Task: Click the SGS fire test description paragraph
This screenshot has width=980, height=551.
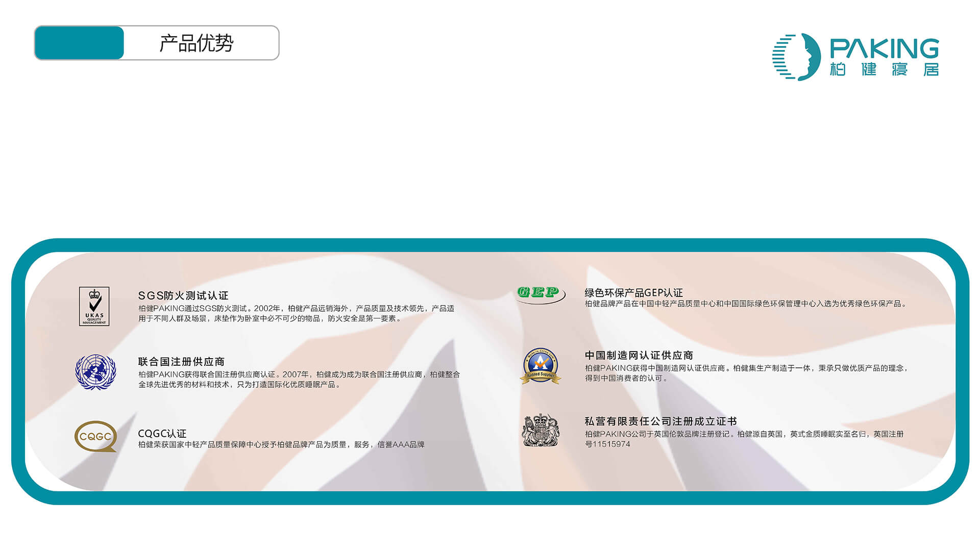Action: tap(296, 313)
